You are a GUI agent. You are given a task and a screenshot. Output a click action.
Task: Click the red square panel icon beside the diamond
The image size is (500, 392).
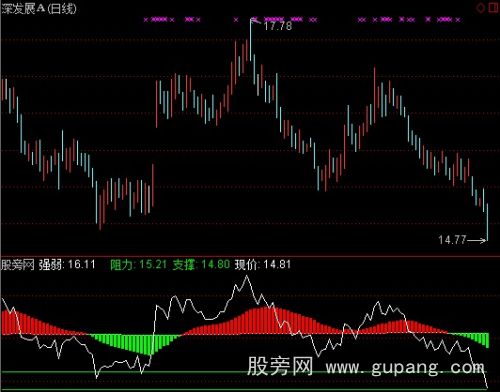click(x=493, y=8)
